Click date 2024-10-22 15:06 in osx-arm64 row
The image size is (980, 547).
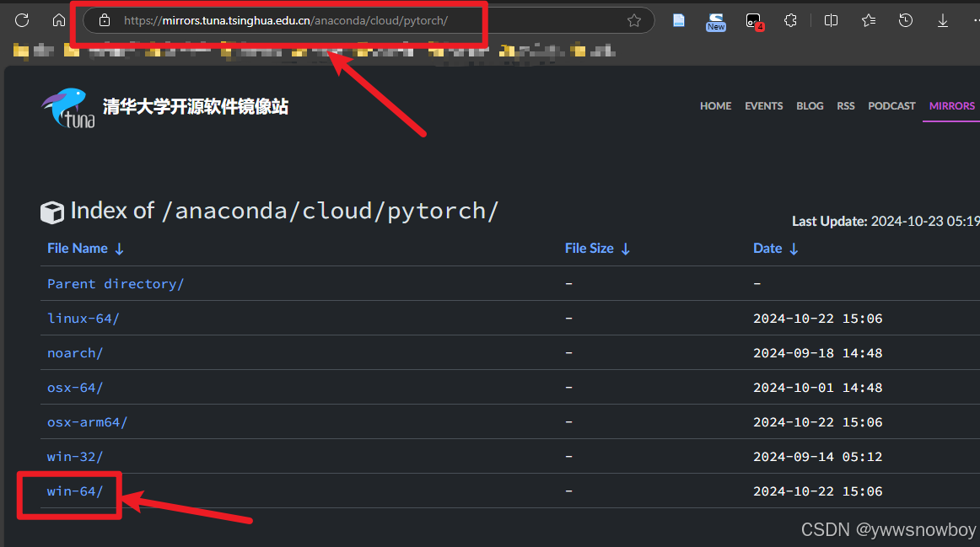(817, 422)
